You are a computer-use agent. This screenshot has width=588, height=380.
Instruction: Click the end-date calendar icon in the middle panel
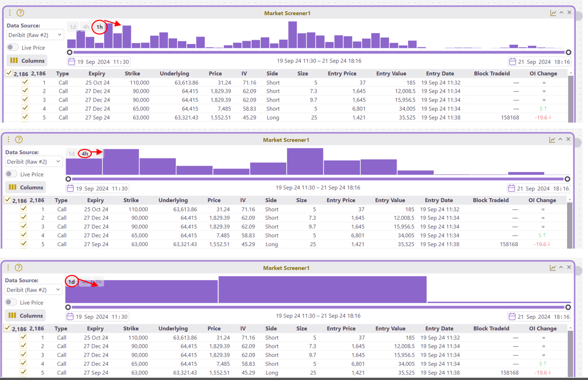tap(511, 188)
